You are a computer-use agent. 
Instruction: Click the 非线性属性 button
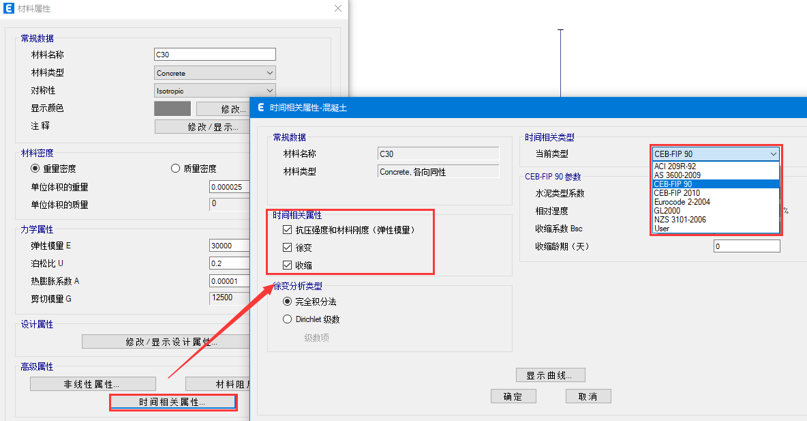click(93, 384)
